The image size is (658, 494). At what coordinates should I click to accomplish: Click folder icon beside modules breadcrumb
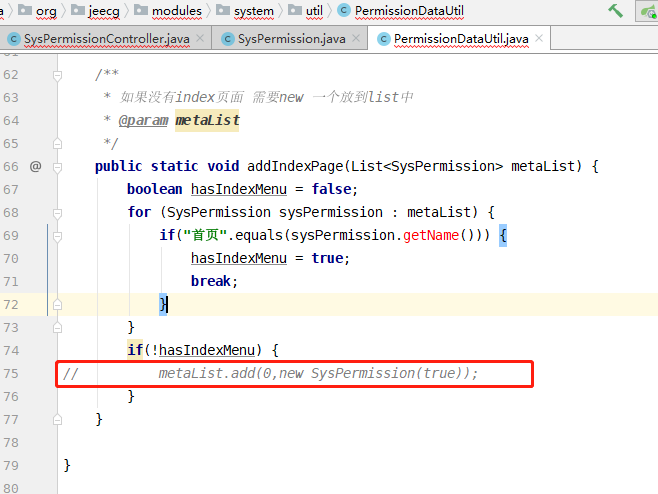[x=141, y=10]
